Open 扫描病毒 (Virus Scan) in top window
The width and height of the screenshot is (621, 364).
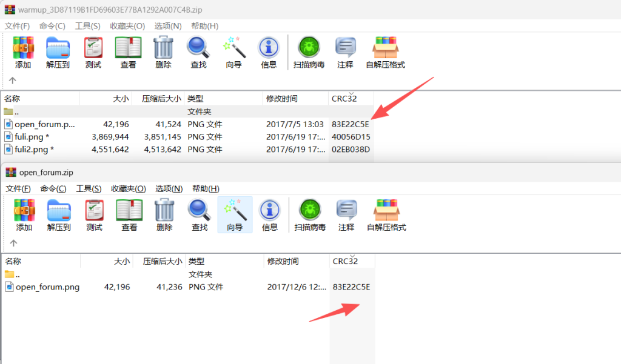pos(309,52)
